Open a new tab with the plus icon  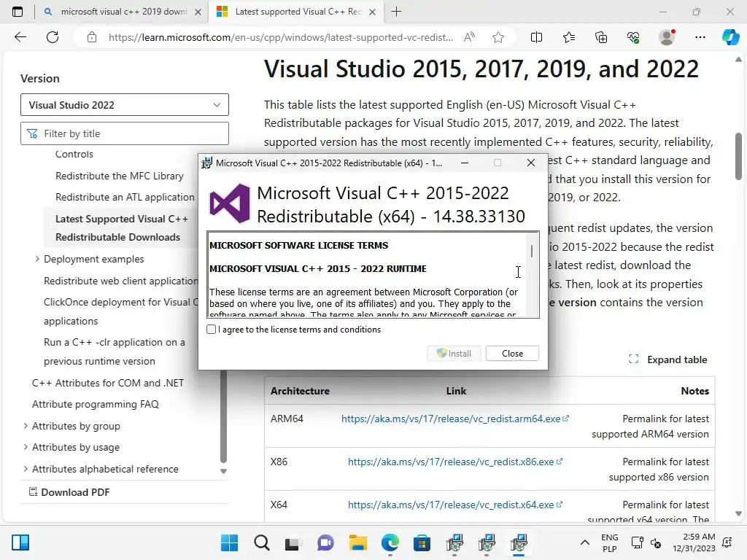pyautogui.click(x=396, y=12)
